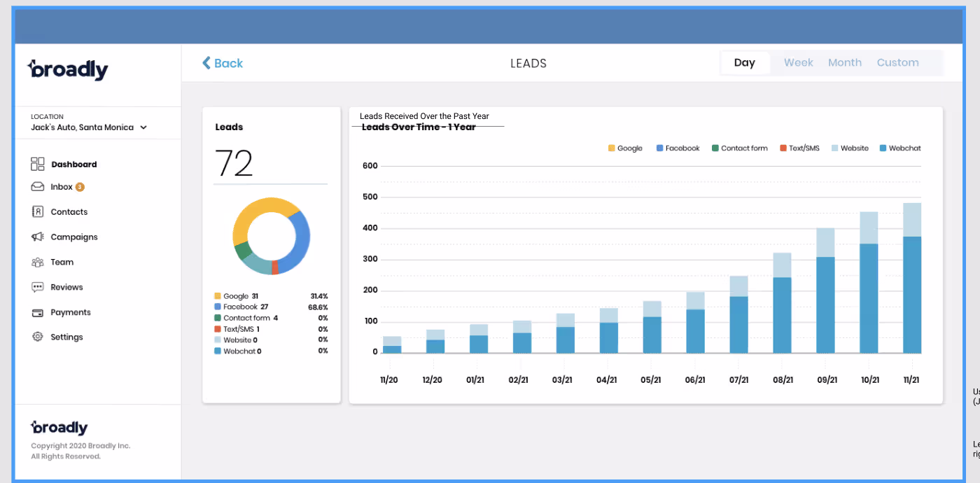Go back using the Back link
980x483 pixels.
[223, 63]
